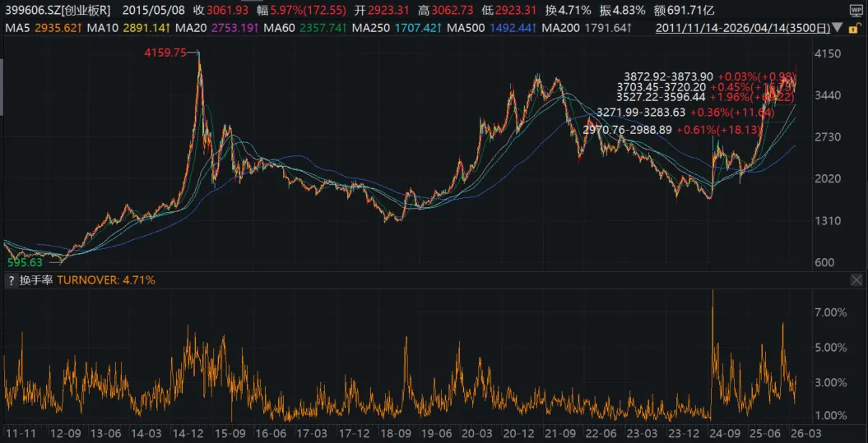Click the low price 低2923.31

coord(508,10)
